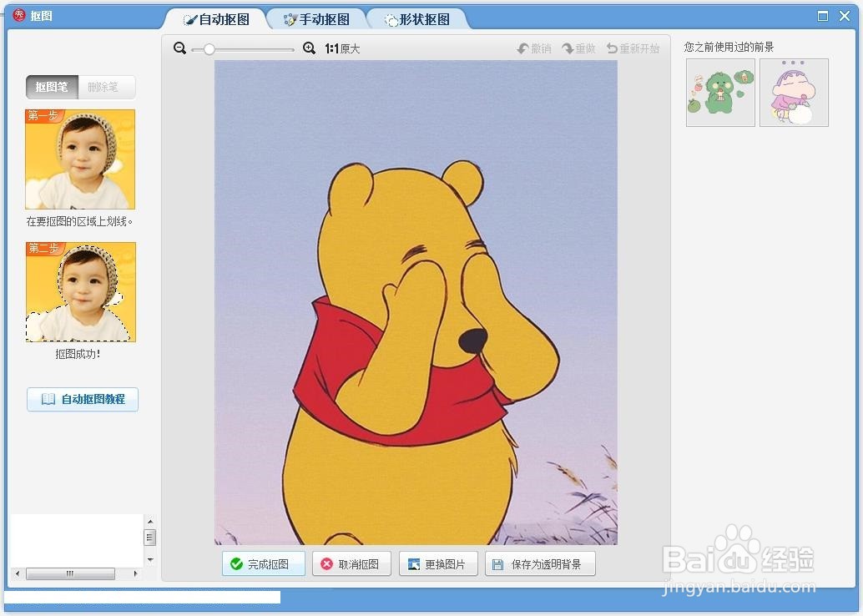Click the vertical scrollbar thumb in left panel
Screen dimensions: 863x616
(149, 538)
